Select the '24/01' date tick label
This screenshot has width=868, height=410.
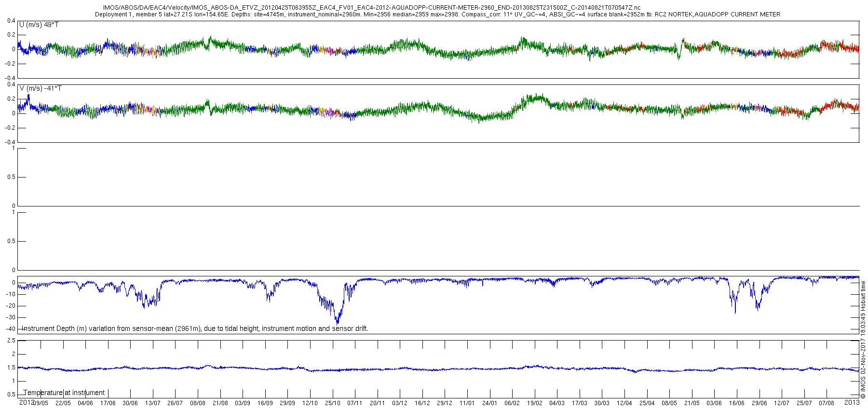click(x=490, y=403)
